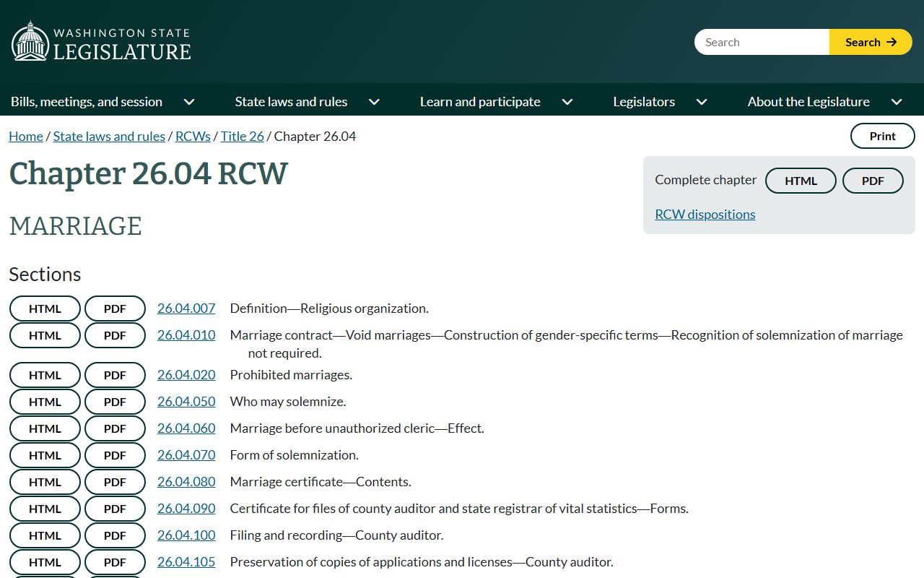Open section 26.04.010 link
The width and height of the screenshot is (924, 578).
(x=186, y=335)
